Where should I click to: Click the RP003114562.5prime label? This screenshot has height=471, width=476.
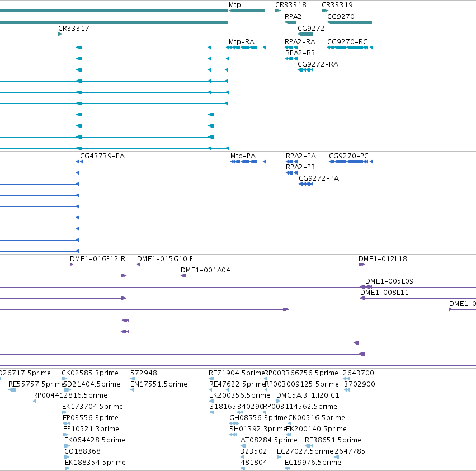(x=300, y=407)
